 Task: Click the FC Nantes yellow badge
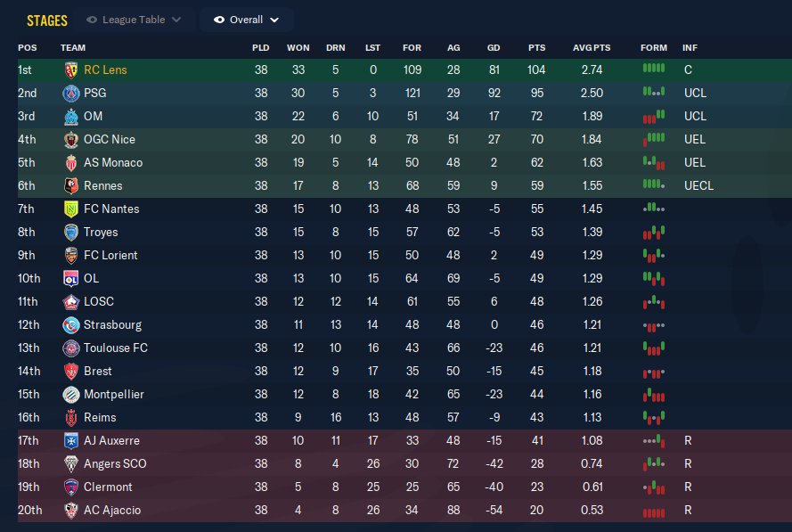tap(70, 209)
